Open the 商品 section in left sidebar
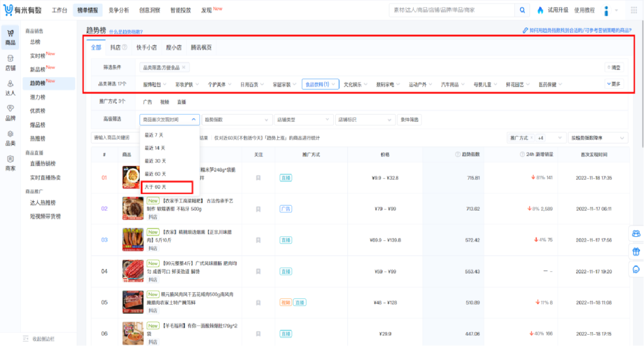The height and width of the screenshot is (346, 644). 10,37
